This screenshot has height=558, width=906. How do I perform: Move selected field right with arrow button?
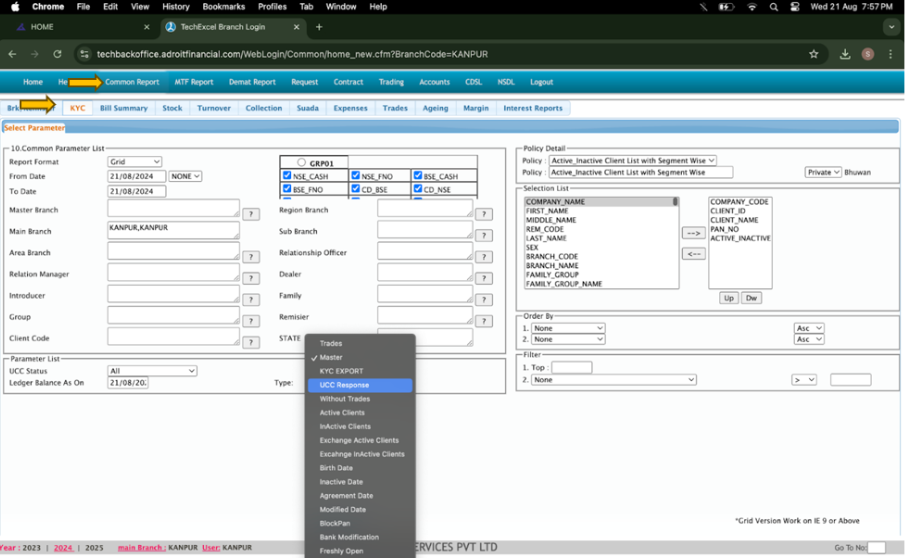point(693,233)
